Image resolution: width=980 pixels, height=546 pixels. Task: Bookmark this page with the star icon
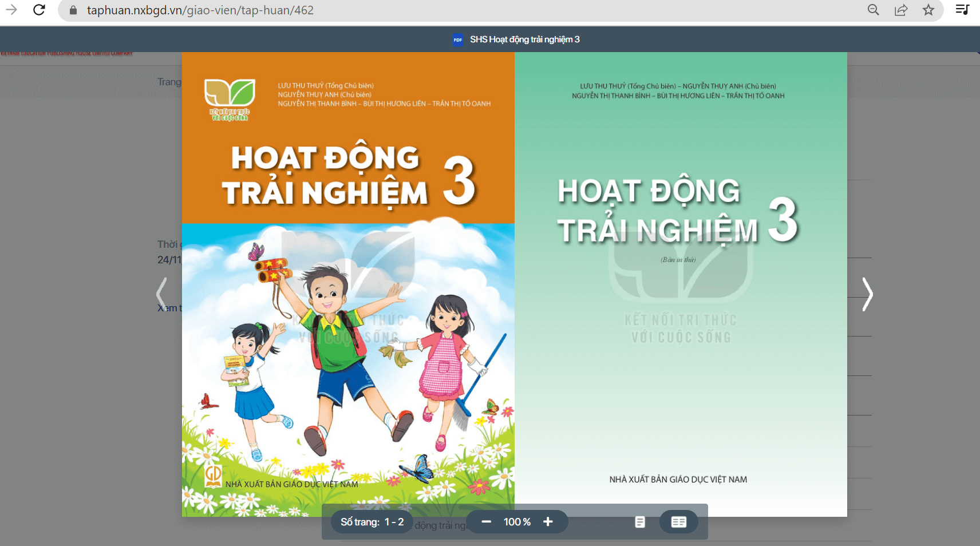pyautogui.click(x=928, y=10)
